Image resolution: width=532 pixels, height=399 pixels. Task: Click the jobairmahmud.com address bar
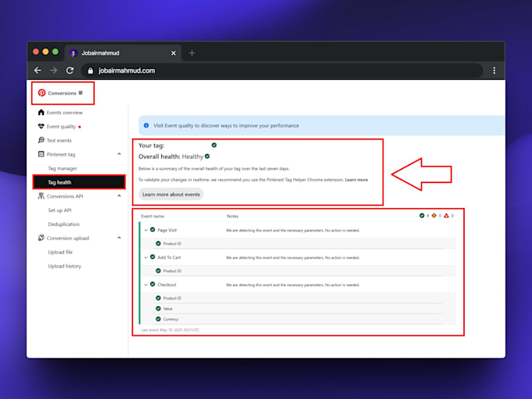point(282,70)
